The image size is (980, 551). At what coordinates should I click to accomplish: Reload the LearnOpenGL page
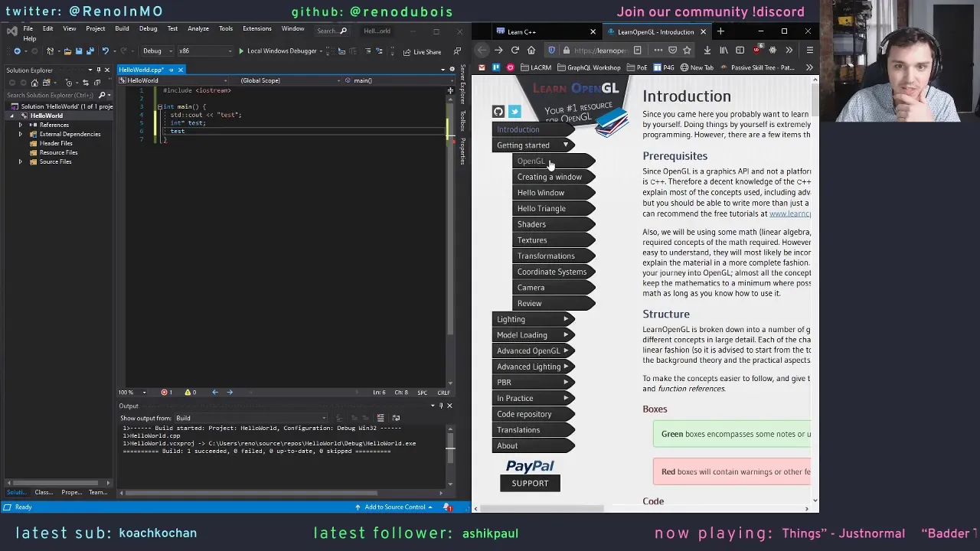coord(514,51)
